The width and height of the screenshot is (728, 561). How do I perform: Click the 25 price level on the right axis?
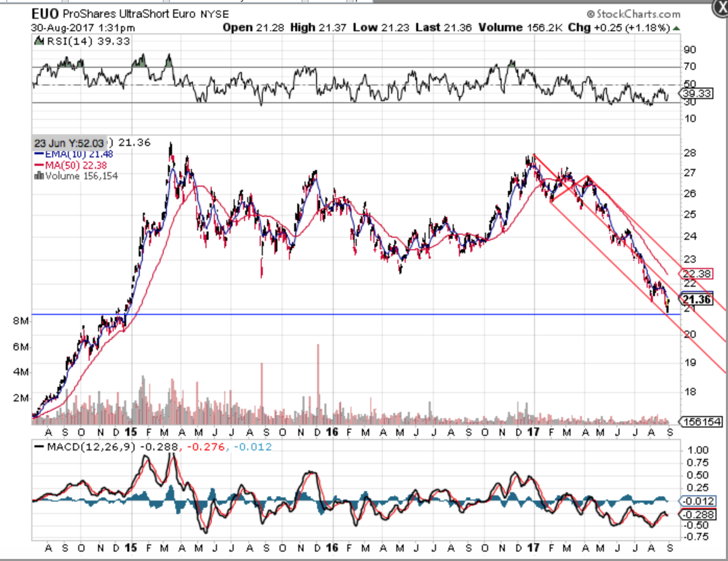click(690, 214)
